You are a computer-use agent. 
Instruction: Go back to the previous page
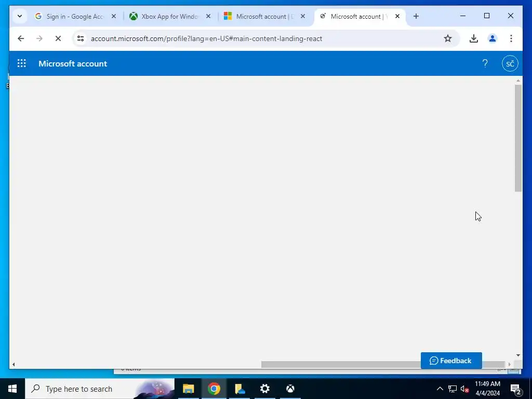pos(21,38)
